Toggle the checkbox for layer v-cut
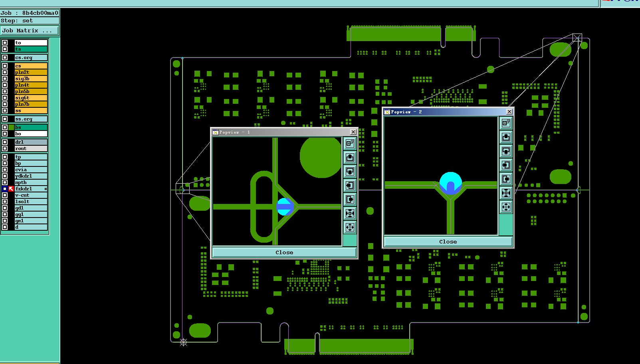This screenshot has width=640, height=364. 5,195
